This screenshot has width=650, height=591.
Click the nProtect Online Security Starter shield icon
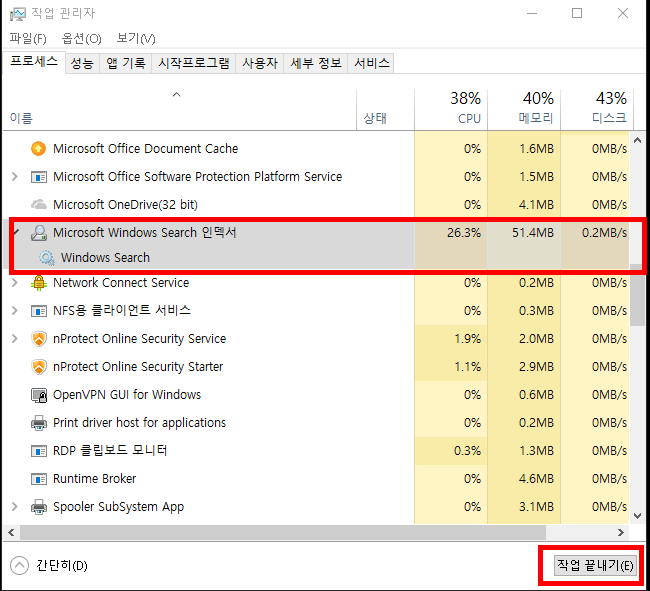[x=39, y=367]
